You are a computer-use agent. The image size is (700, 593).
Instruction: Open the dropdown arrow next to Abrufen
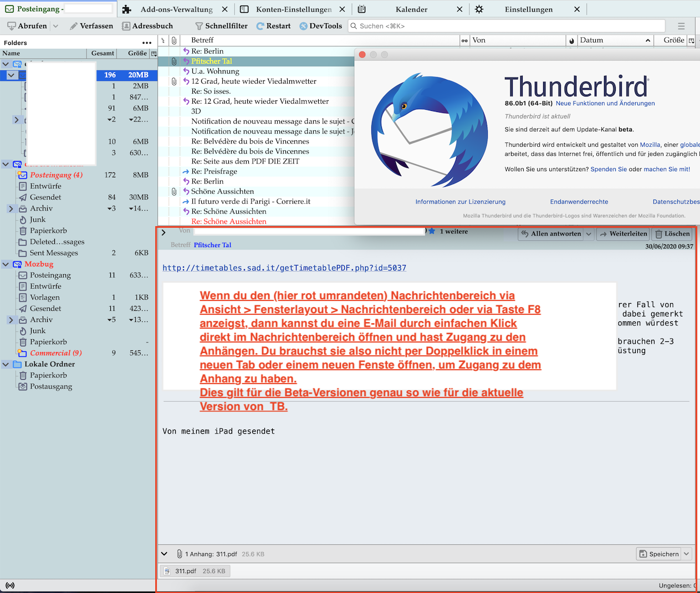click(55, 26)
